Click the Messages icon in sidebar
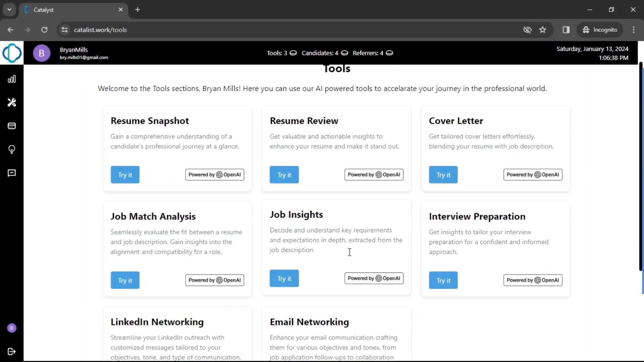The image size is (644, 362). pos(12,173)
